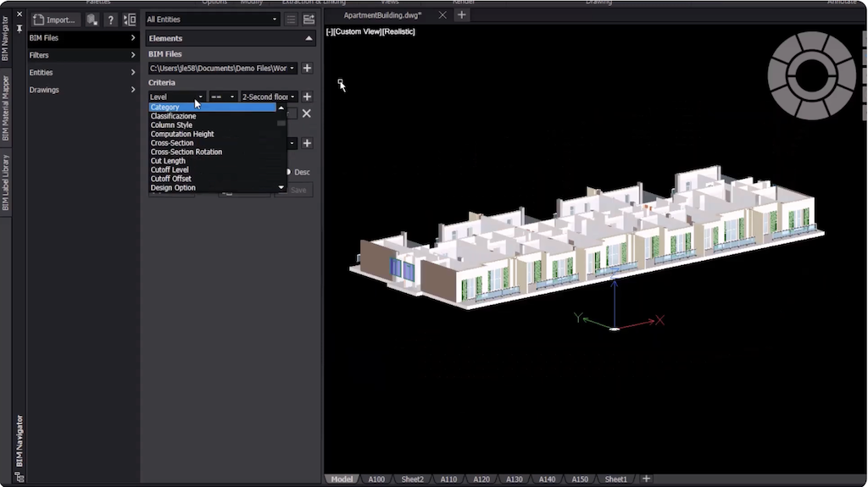This screenshot has height=487, width=868.
Task: Open the Level property dropdown
Action: (x=176, y=97)
